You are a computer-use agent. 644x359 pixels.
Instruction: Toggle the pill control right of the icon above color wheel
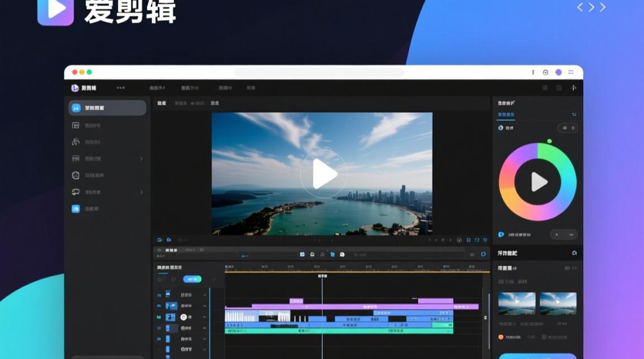[567, 128]
